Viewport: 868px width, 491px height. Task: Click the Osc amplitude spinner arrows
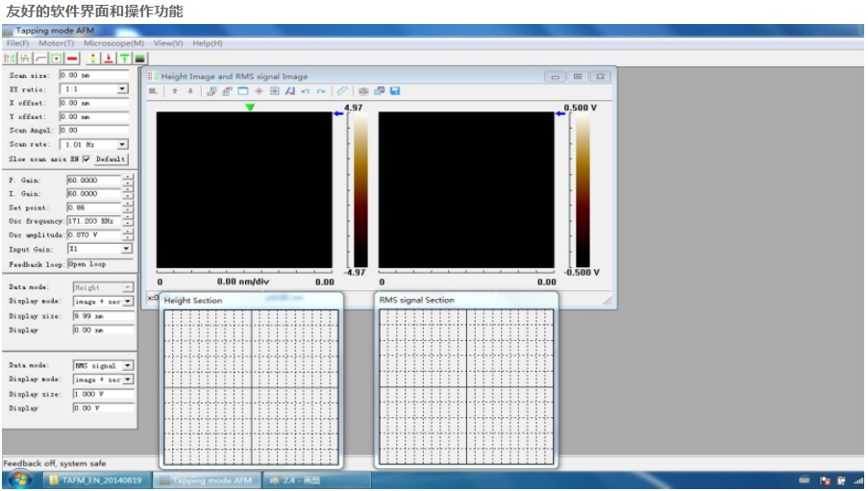coord(128,234)
